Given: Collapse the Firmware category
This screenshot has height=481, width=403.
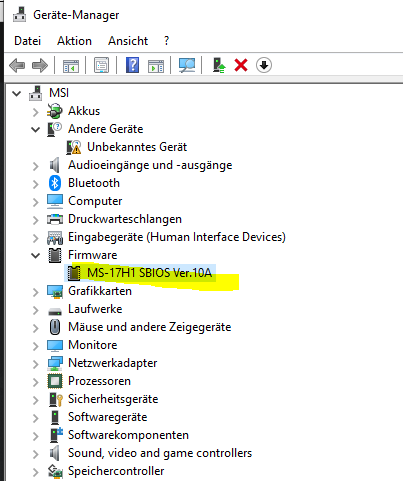Looking at the screenshot, I should tap(35, 255).
